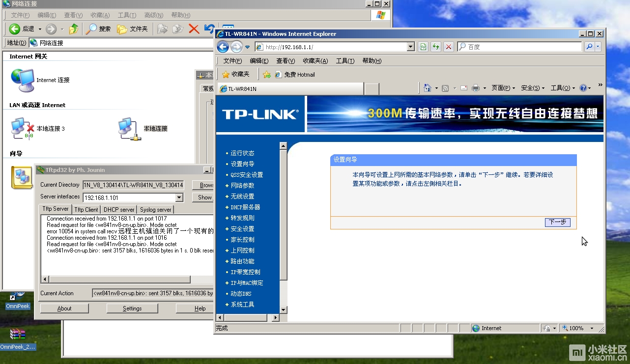
Task: Open a new tab in IE
Action: [372, 89]
